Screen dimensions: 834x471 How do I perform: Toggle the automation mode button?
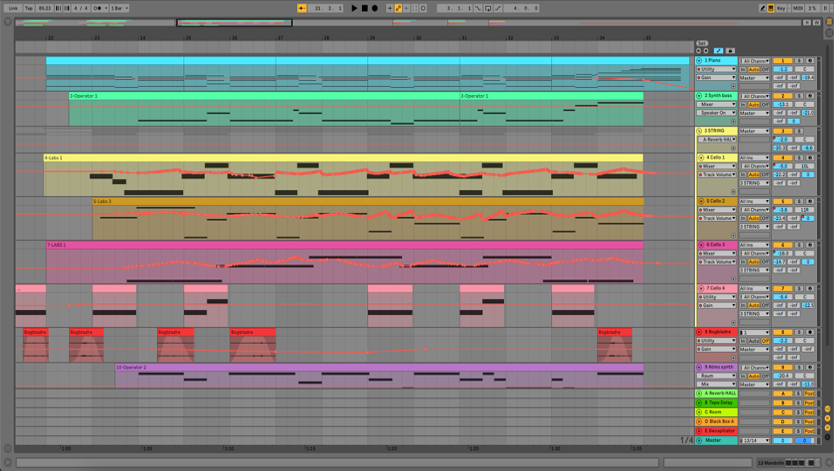click(719, 51)
